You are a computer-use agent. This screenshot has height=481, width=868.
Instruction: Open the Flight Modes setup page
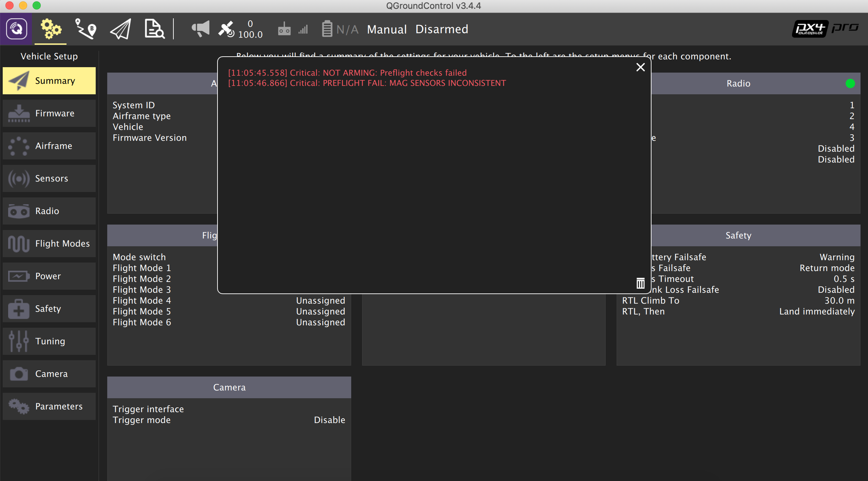[x=49, y=244]
